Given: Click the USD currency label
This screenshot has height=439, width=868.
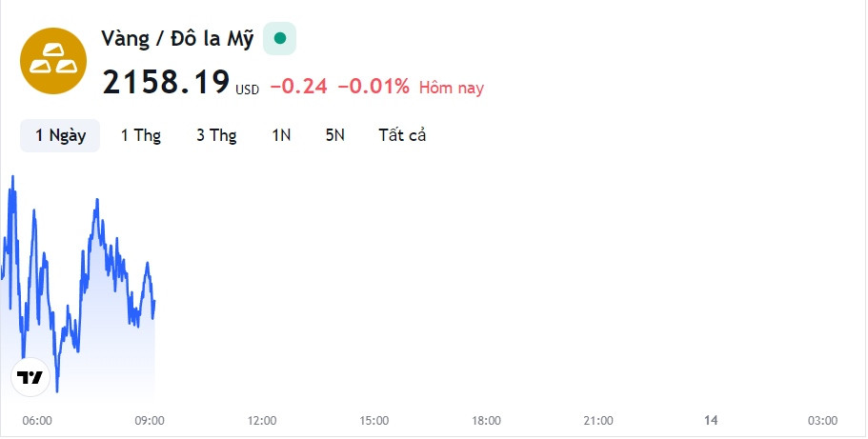Looking at the screenshot, I should click(248, 90).
